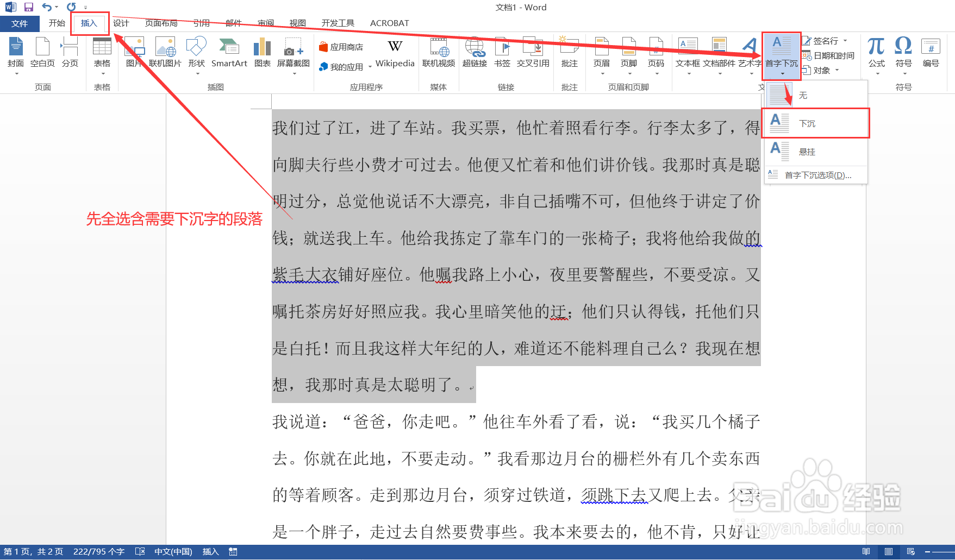Click the Save icon in quick access toolbar
The height and width of the screenshot is (560, 955).
click(x=29, y=7)
